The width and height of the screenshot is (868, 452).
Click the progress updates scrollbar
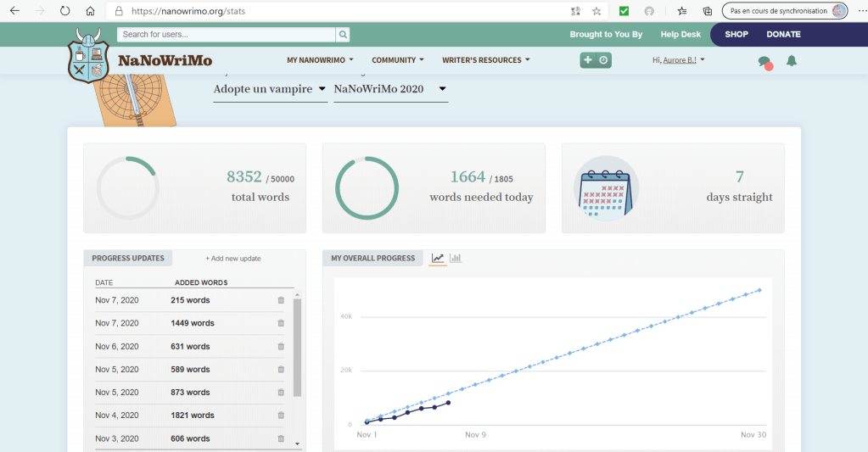click(297, 348)
